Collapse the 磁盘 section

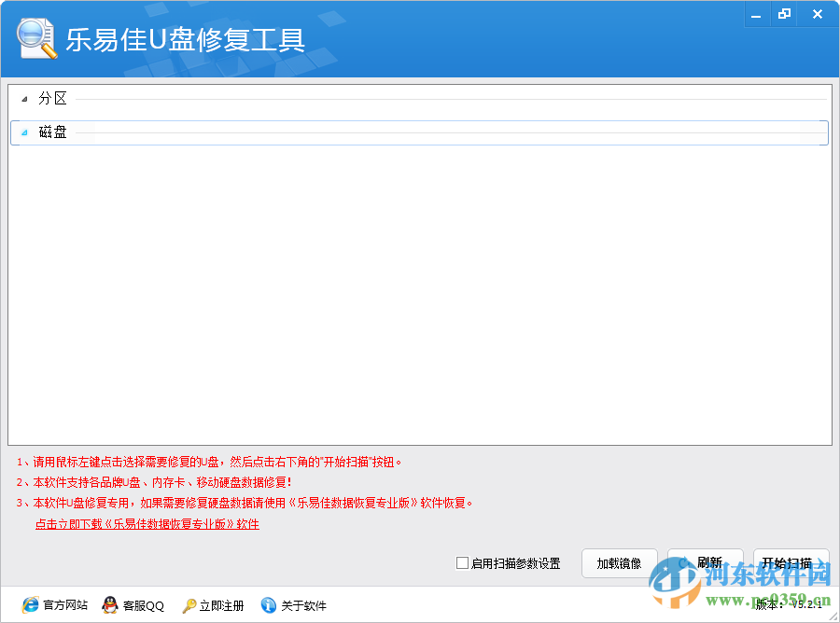[x=24, y=132]
